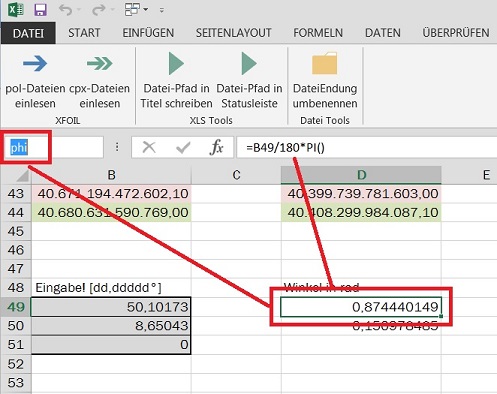Image resolution: width=497 pixels, height=394 pixels.
Task: Run cpx-Dateien einlesen
Action: (99, 81)
